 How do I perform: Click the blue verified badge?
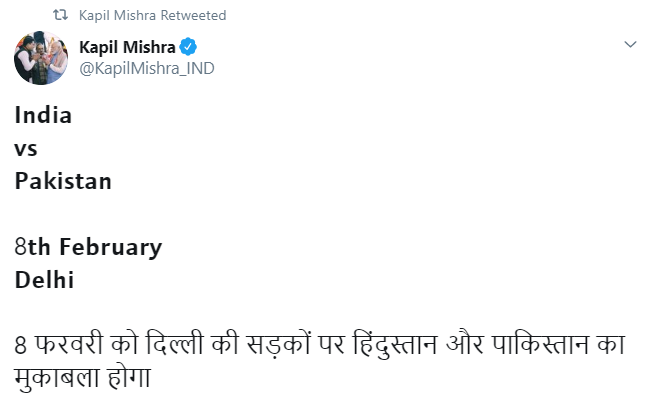(x=188, y=48)
